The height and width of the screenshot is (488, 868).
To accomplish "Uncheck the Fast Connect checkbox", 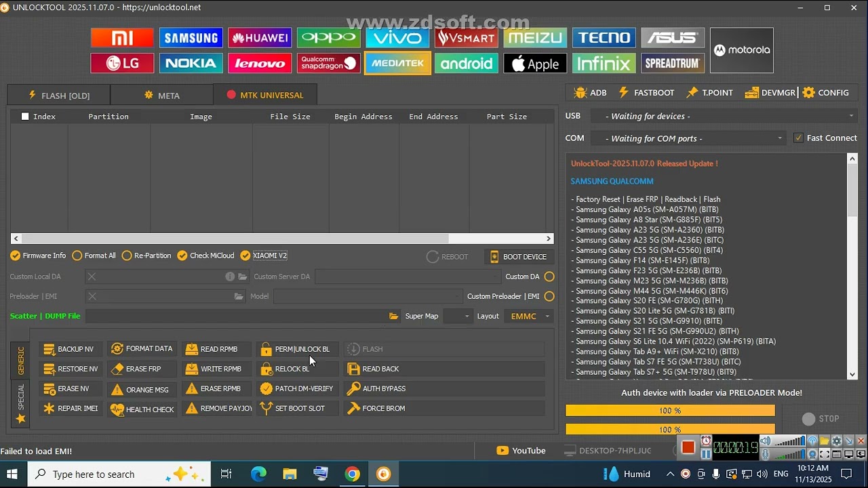I will click(x=798, y=138).
